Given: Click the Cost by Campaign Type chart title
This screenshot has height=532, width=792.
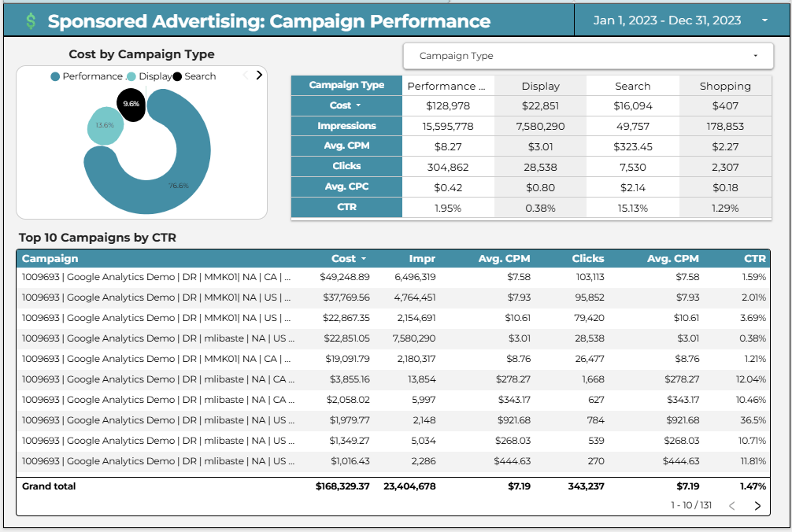Looking at the screenshot, I should point(142,54).
